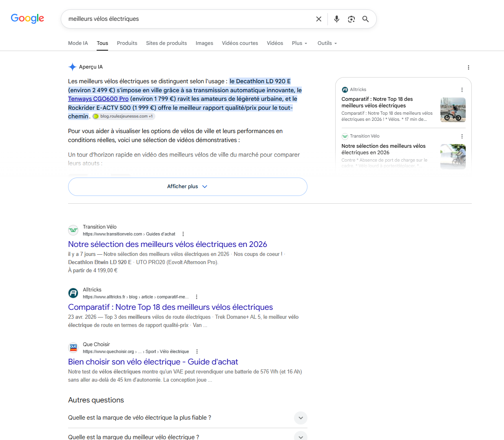The image size is (504, 440).
Task: Open options menu of Transition Vélo sidebar card
Action: [462, 136]
